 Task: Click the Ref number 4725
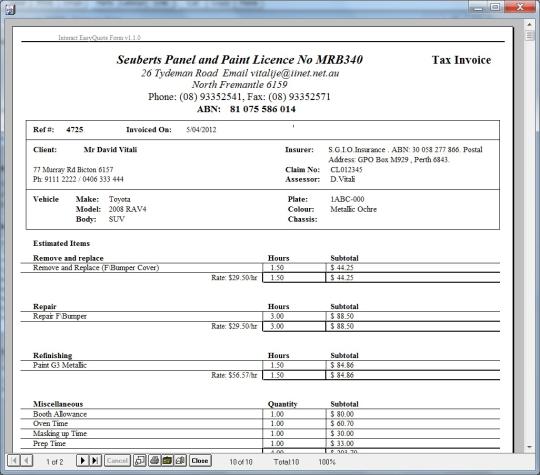(x=75, y=130)
